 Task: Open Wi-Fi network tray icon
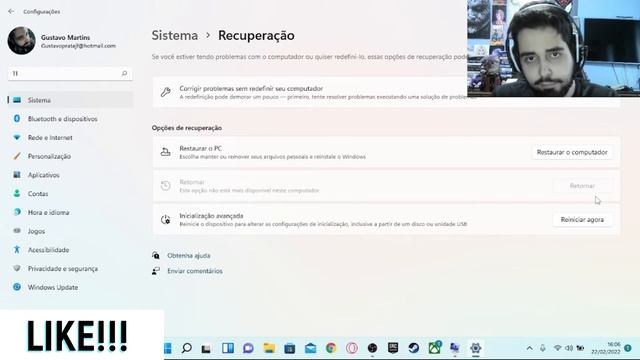point(557,348)
